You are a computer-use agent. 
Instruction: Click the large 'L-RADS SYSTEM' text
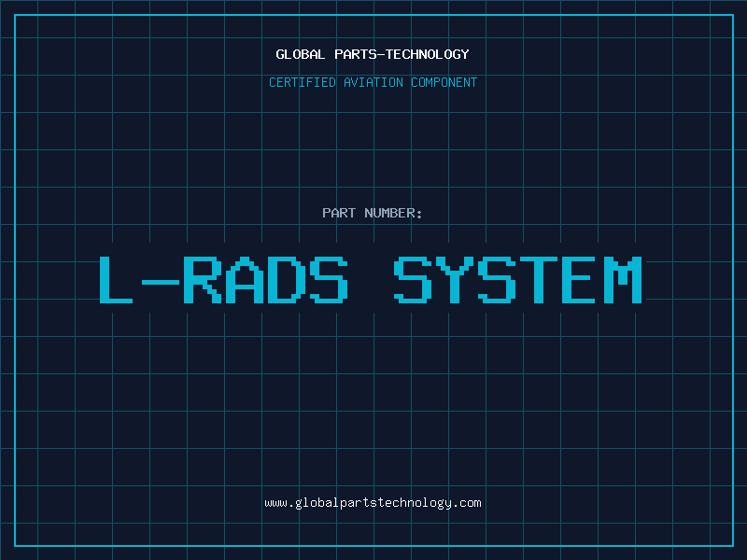pyautogui.click(x=371, y=280)
